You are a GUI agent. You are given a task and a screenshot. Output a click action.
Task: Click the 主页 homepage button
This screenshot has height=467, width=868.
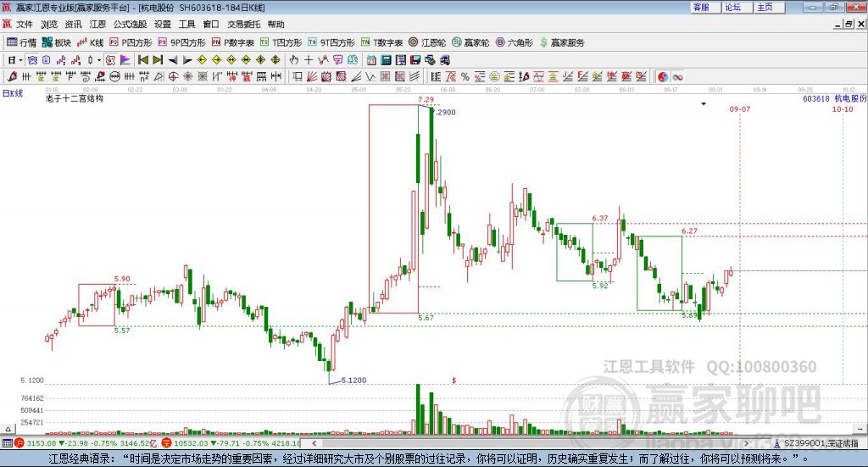pos(770,7)
